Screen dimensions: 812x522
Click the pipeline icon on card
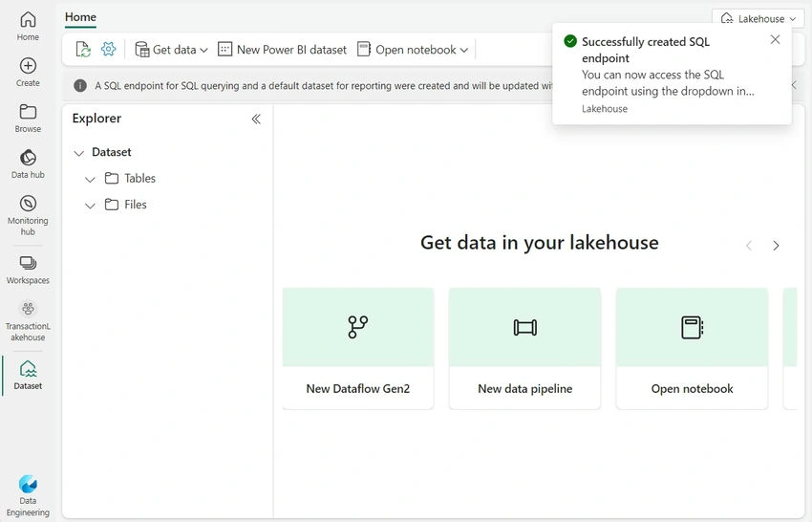[x=524, y=328]
